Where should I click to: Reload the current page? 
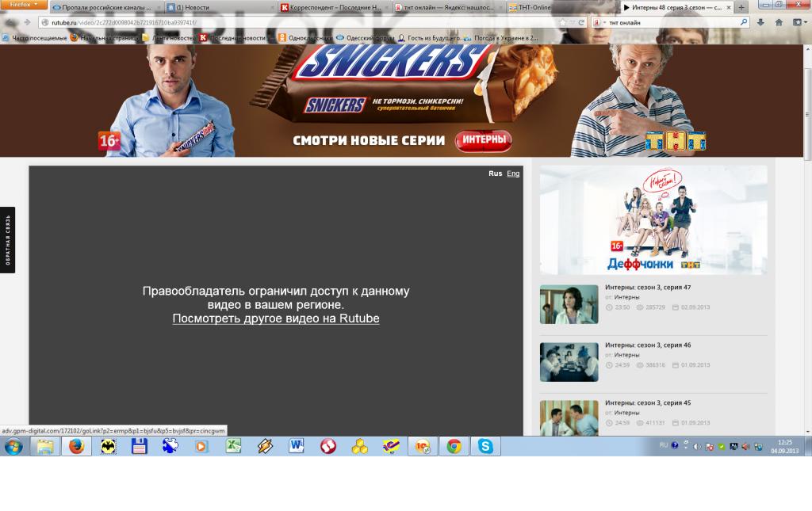tap(581, 22)
